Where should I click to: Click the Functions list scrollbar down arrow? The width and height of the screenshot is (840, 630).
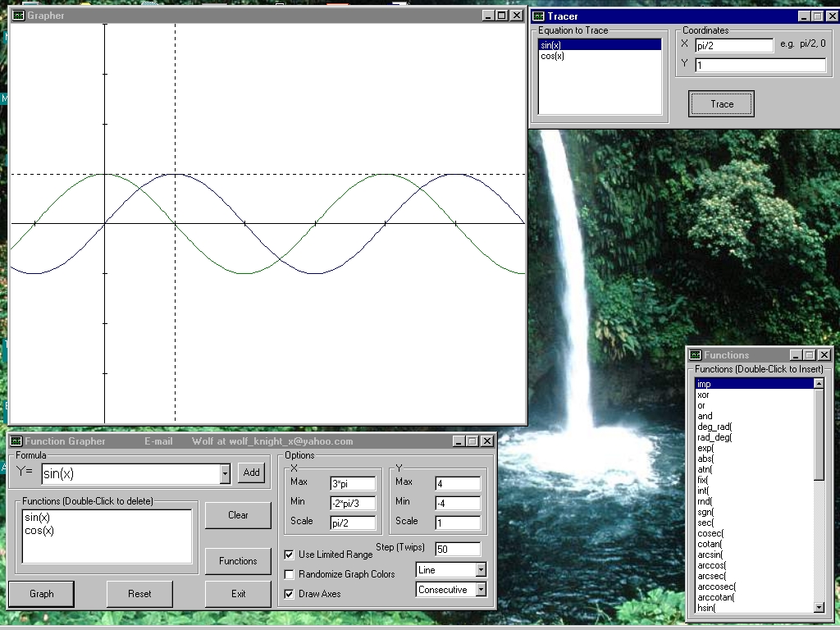[819, 608]
